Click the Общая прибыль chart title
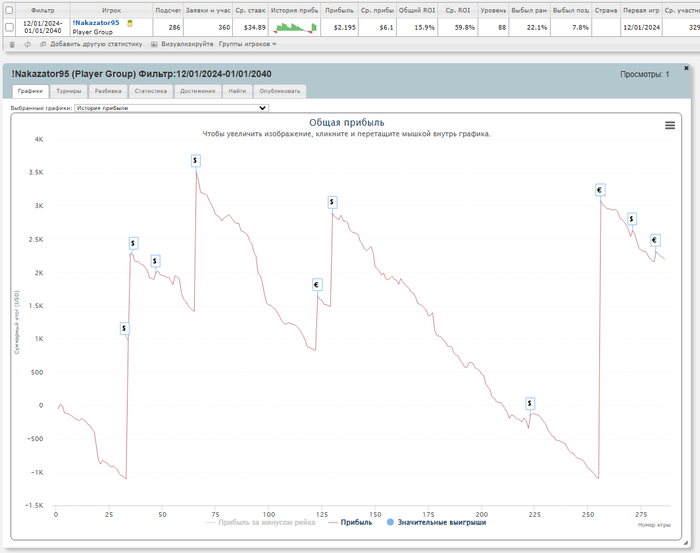The image size is (700, 553). tap(346, 122)
